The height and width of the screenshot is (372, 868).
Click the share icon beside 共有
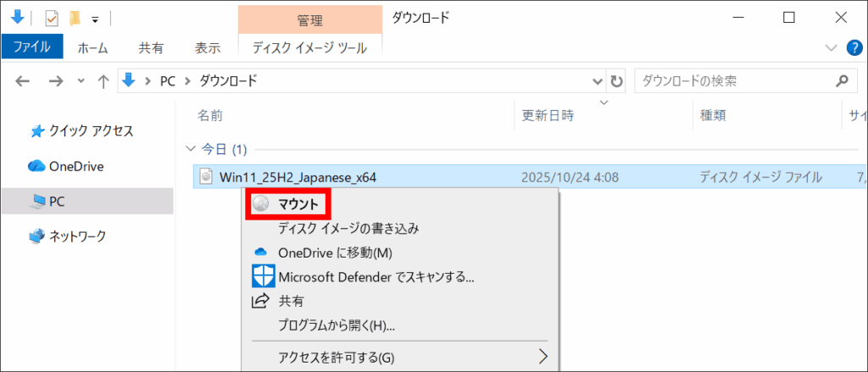[261, 301]
